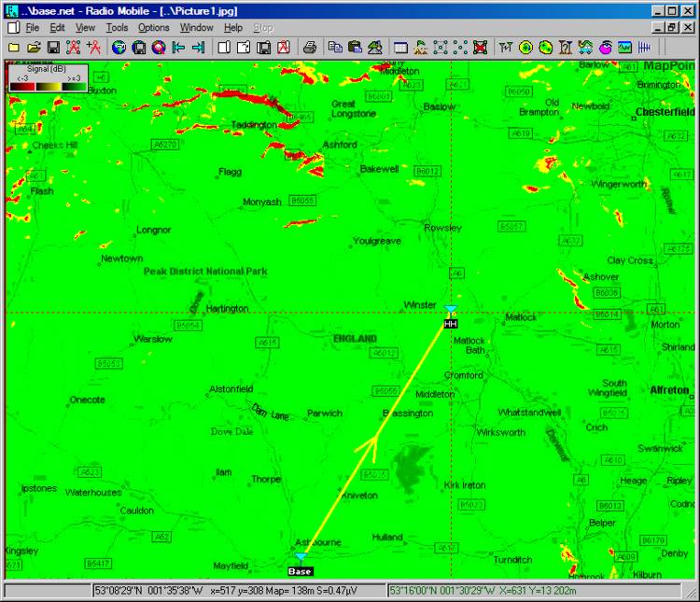Image resolution: width=700 pixels, height=602 pixels.
Task: Open the Options menu
Action: tap(154, 28)
